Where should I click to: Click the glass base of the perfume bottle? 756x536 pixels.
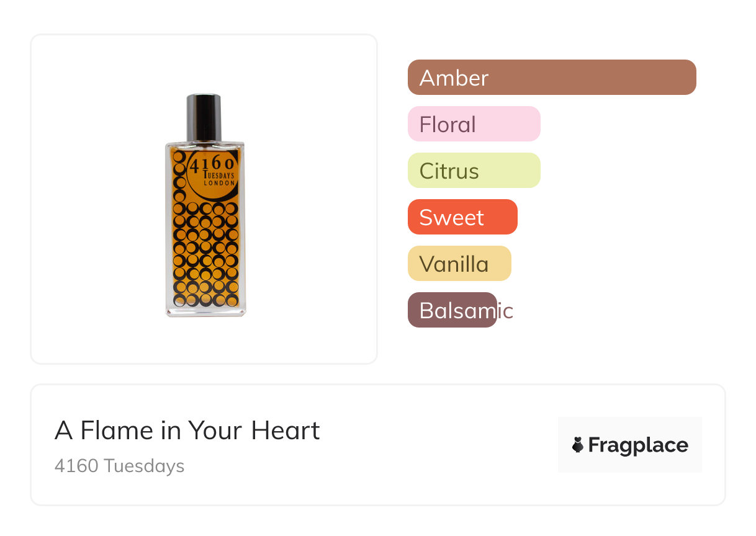205,311
